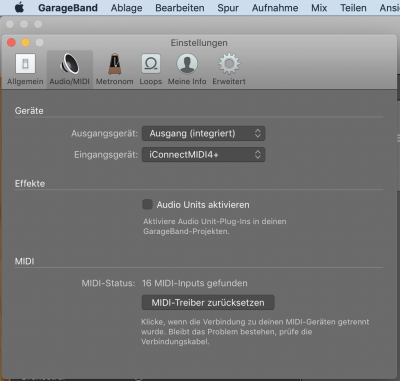Open the Eingangsgerät iConnectMIDI4+ dropdown

pyautogui.click(x=203, y=155)
